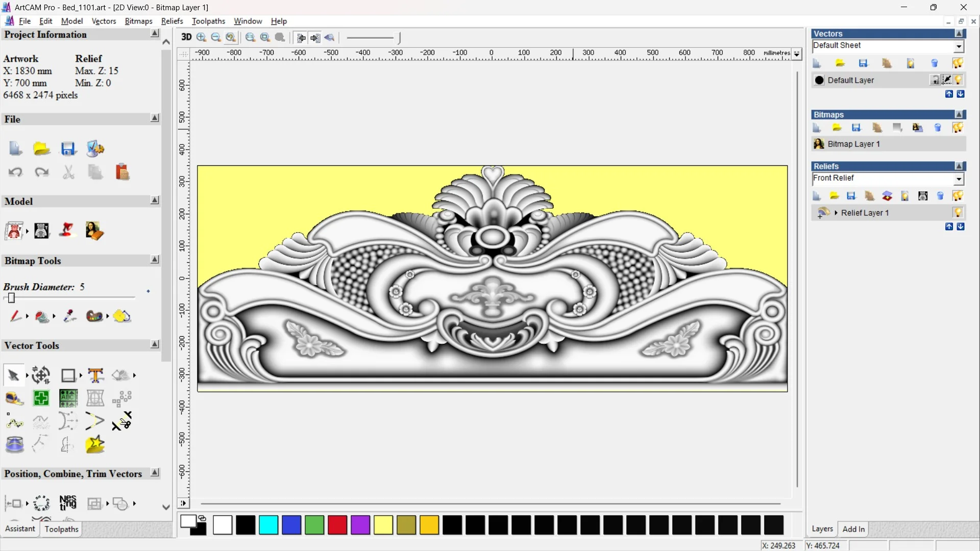
Task: Click the Open folder icon in File section
Action: click(x=41, y=149)
